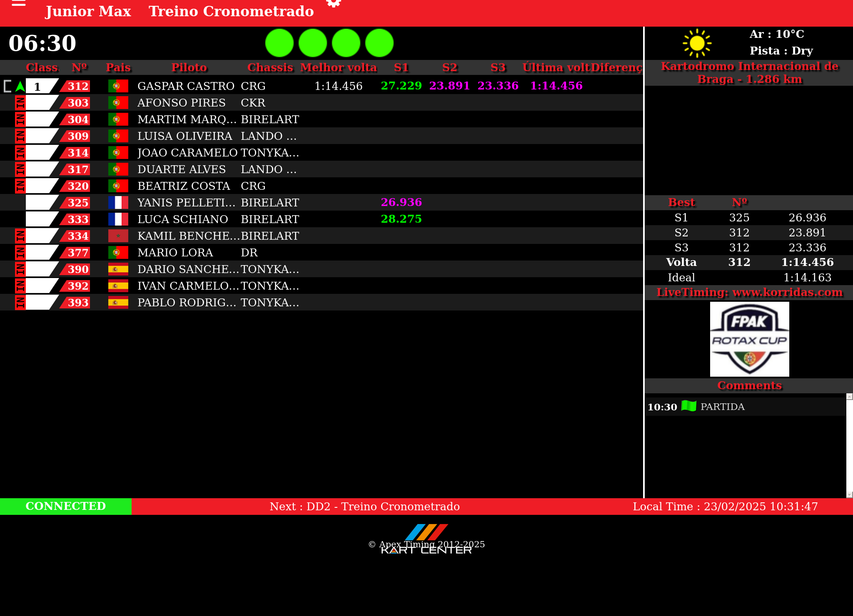Click the Moroccan flag for Kamil Benche
Viewport: 853px width, 616px height.
click(x=118, y=236)
